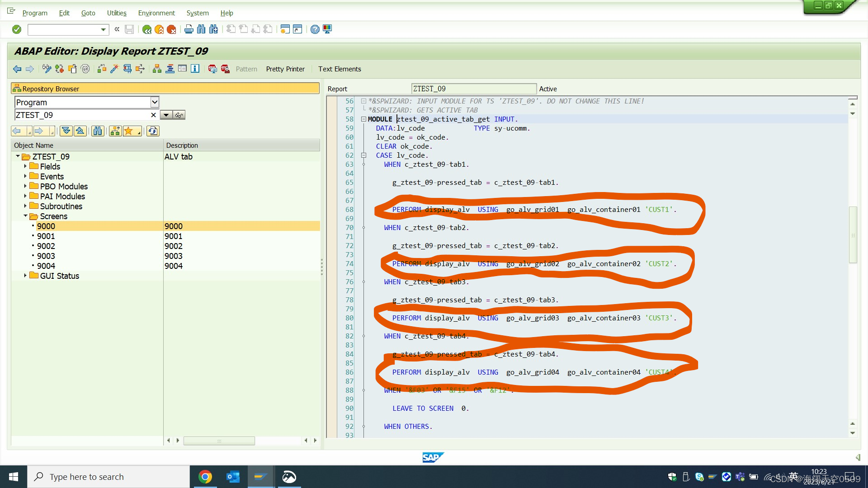
Task: Activate the program with the magic wand icon
Action: [x=113, y=69]
